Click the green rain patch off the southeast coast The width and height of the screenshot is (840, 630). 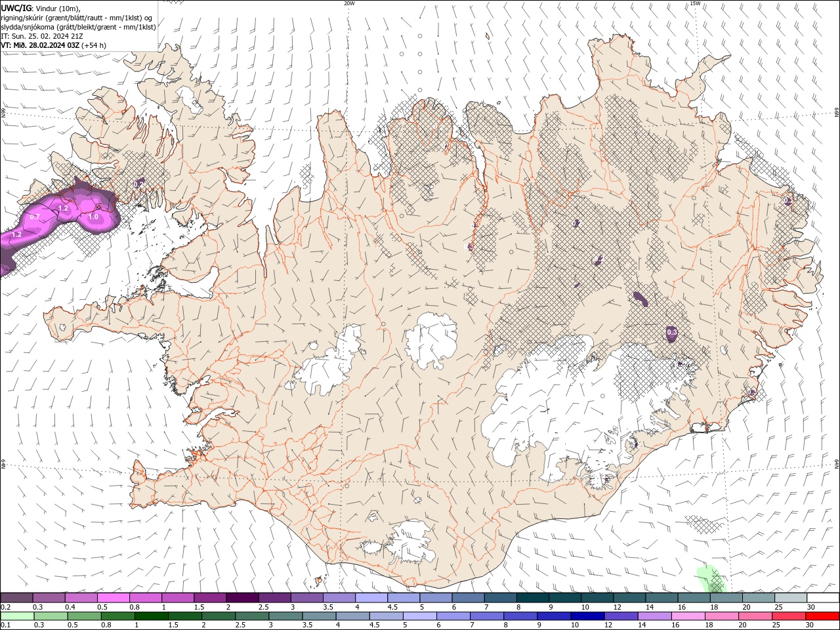[x=712, y=578]
